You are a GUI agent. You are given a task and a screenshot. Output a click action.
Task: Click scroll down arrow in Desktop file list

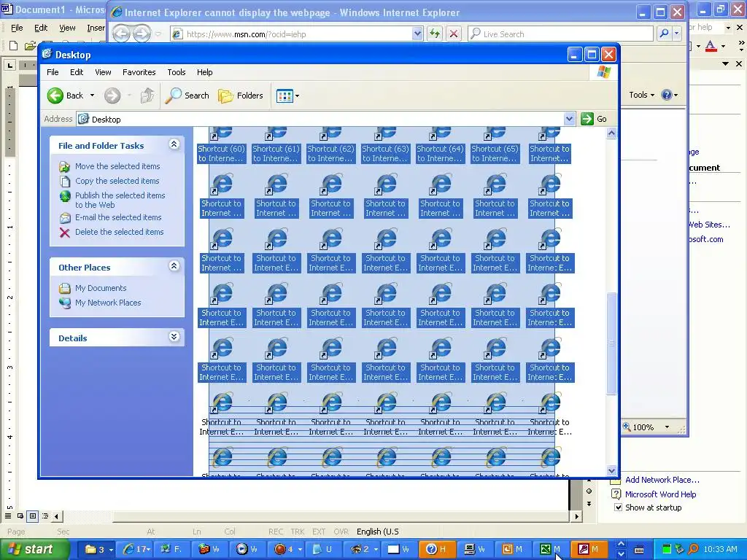612,470
